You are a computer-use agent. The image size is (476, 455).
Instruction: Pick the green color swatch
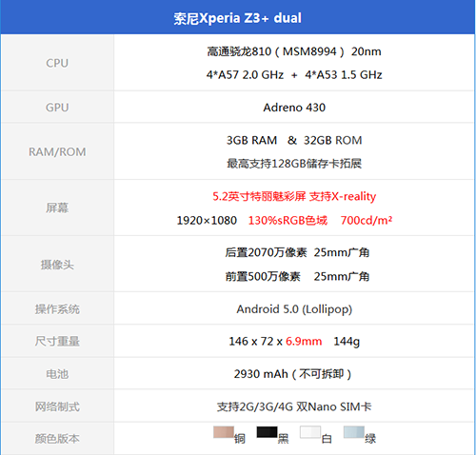354,432
